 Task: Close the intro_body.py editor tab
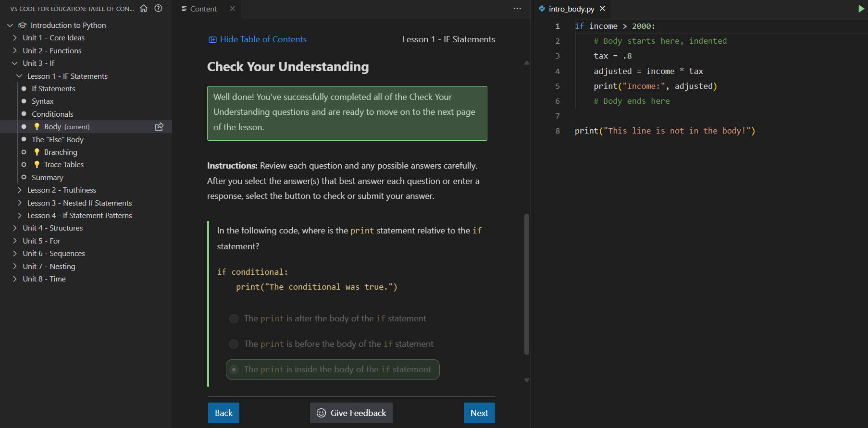pyautogui.click(x=602, y=9)
